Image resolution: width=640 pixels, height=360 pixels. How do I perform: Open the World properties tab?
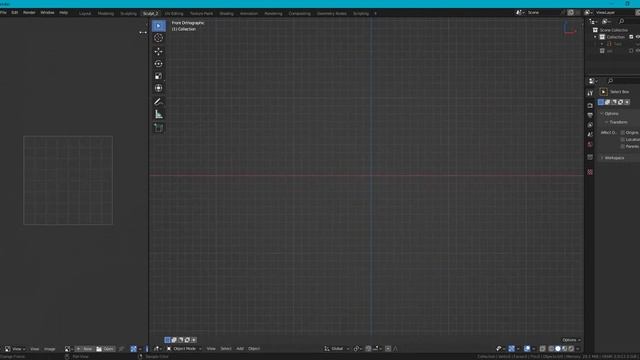[x=590, y=144]
